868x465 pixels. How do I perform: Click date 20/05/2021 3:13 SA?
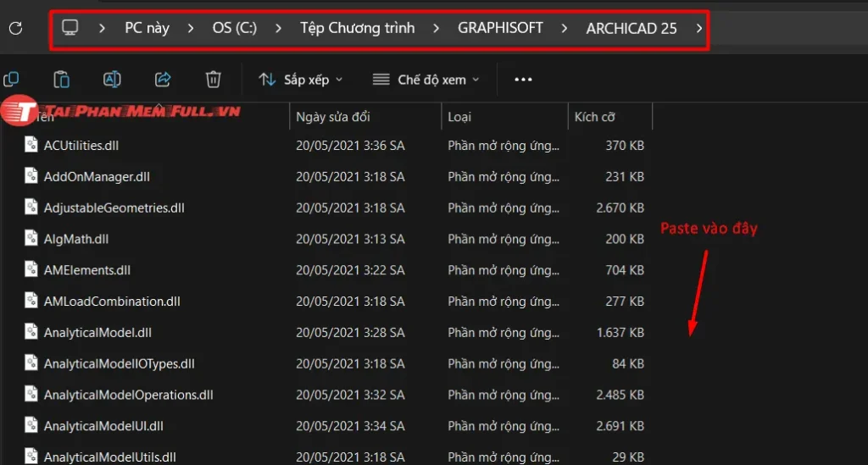tap(350, 239)
